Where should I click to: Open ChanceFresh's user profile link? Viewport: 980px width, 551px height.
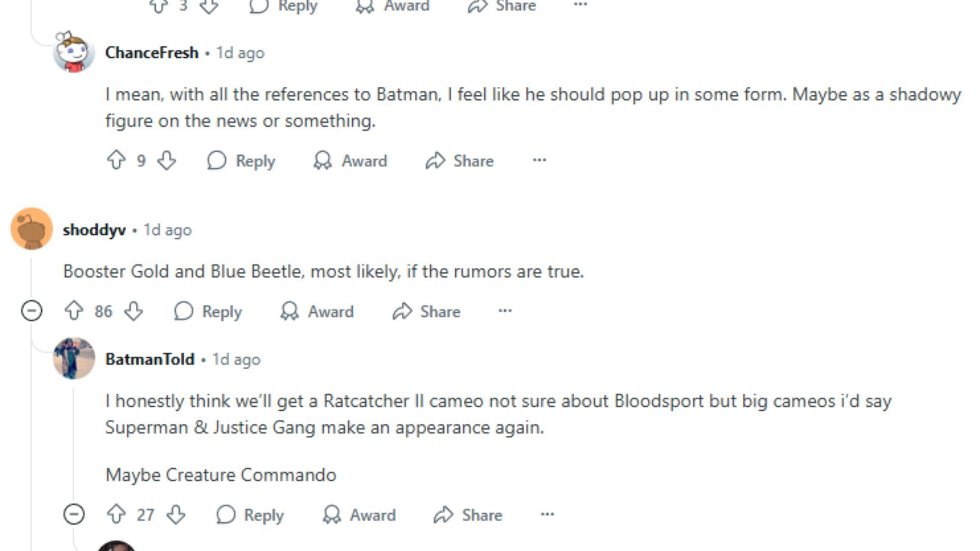pyautogui.click(x=152, y=53)
